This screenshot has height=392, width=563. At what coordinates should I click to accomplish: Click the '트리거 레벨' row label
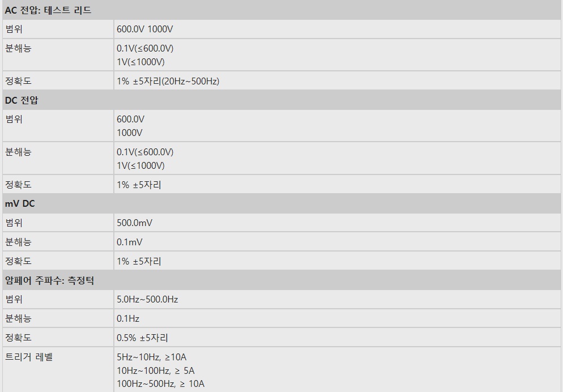click(29, 357)
